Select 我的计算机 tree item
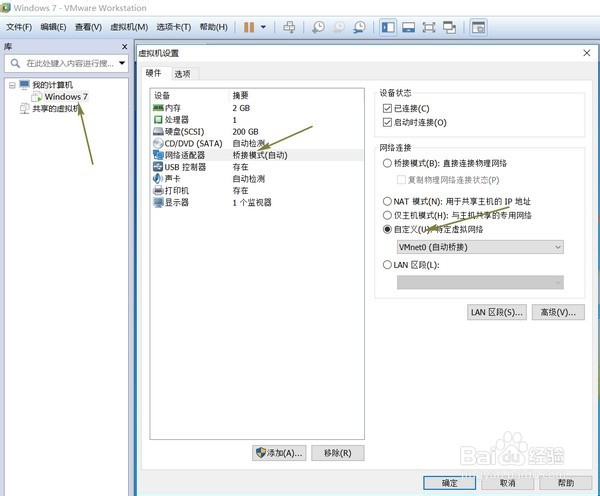 (52, 85)
